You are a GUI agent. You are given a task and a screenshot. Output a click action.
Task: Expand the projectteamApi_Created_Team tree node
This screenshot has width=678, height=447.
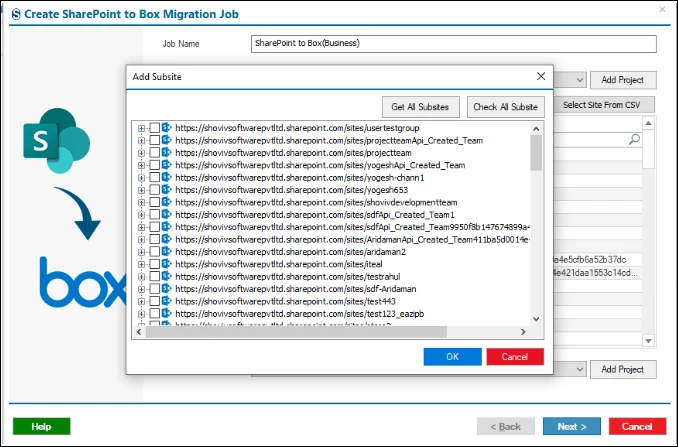(141, 140)
